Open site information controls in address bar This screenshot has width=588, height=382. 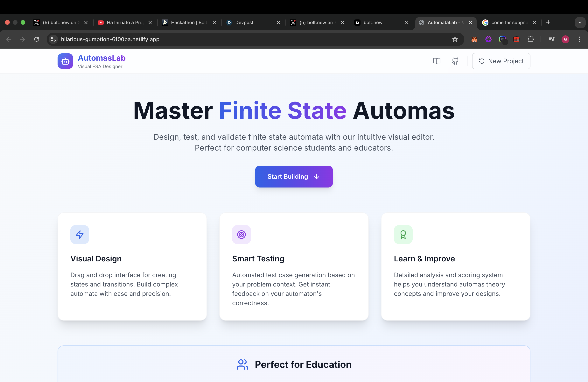pos(53,39)
